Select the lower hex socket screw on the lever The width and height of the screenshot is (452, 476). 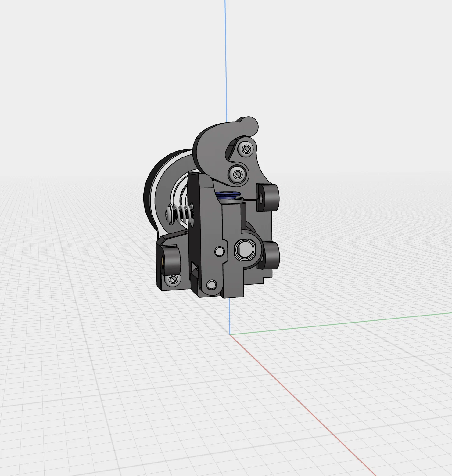point(238,175)
